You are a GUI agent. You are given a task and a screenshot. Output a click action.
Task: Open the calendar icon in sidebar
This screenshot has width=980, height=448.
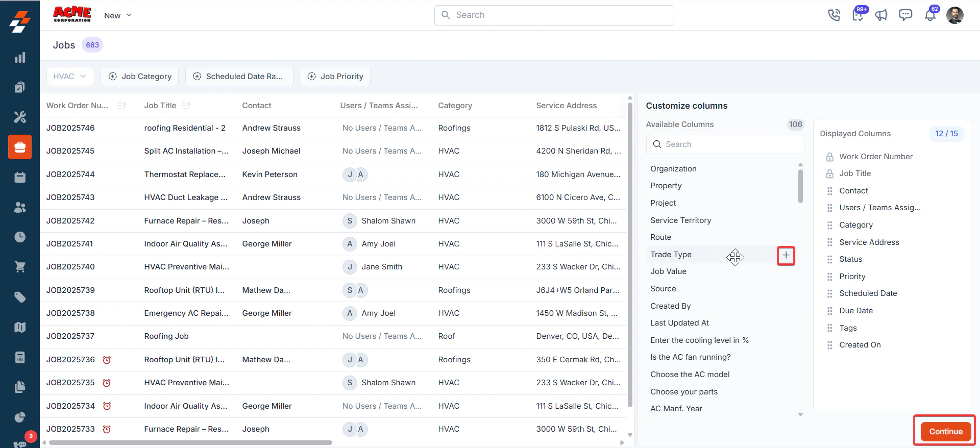click(x=20, y=177)
